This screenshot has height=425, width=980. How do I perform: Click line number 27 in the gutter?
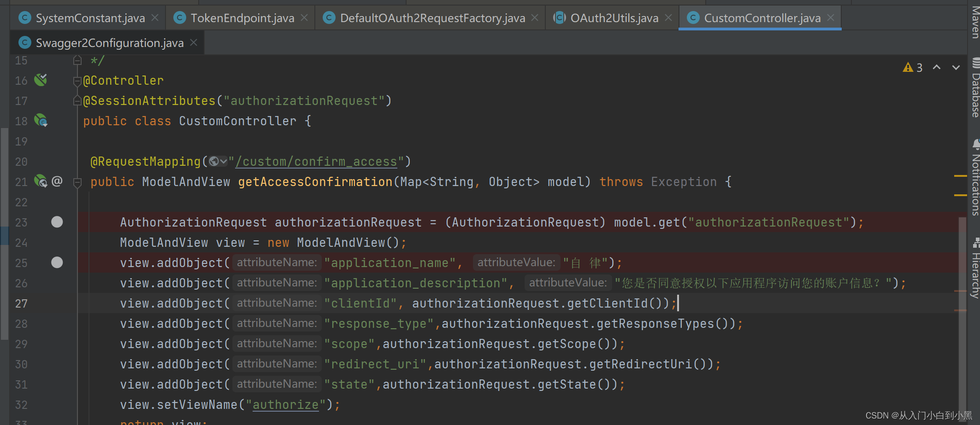coord(21,303)
